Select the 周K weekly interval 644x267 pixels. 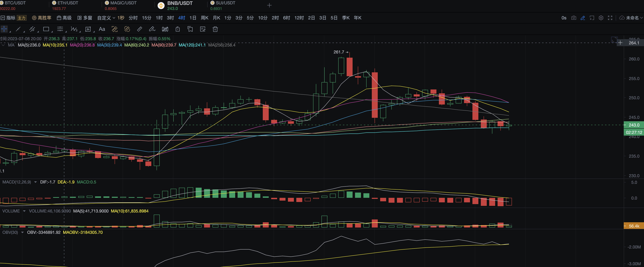(x=204, y=18)
